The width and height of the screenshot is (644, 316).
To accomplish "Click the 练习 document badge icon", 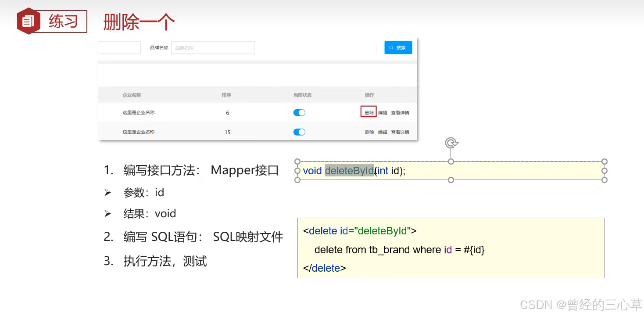I will 29,21.
